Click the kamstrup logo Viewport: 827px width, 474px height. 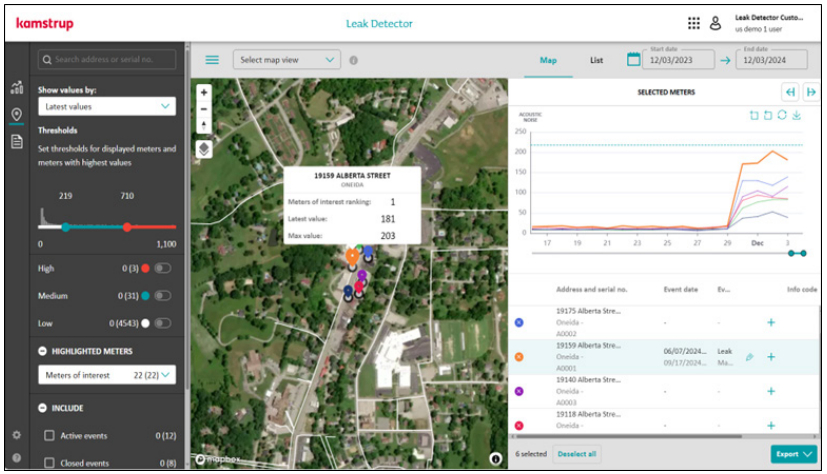pos(45,23)
